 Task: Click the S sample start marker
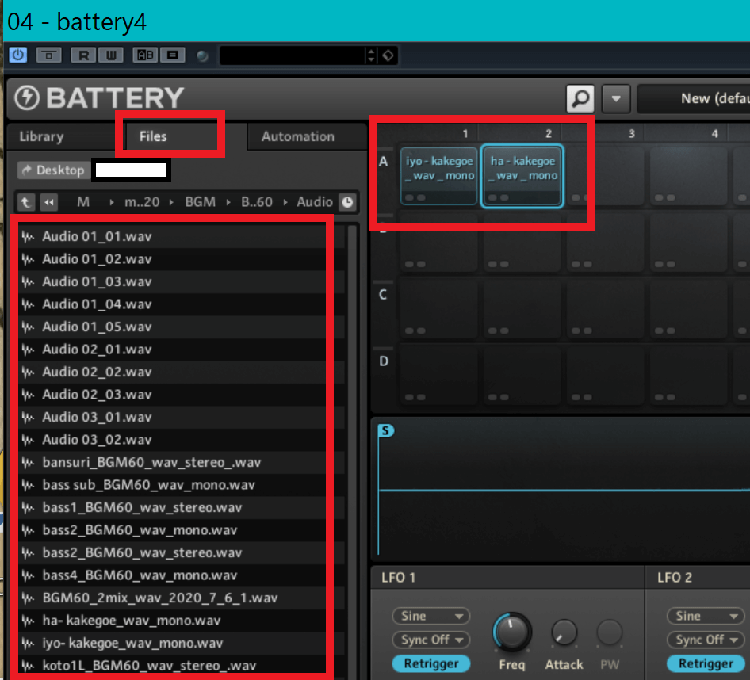pyautogui.click(x=386, y=430)
